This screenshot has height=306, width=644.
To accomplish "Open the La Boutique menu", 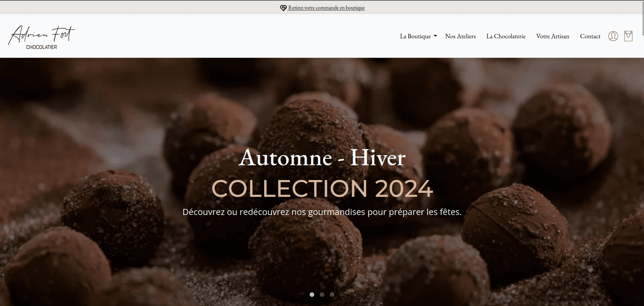I will click(x=415, y=36).
